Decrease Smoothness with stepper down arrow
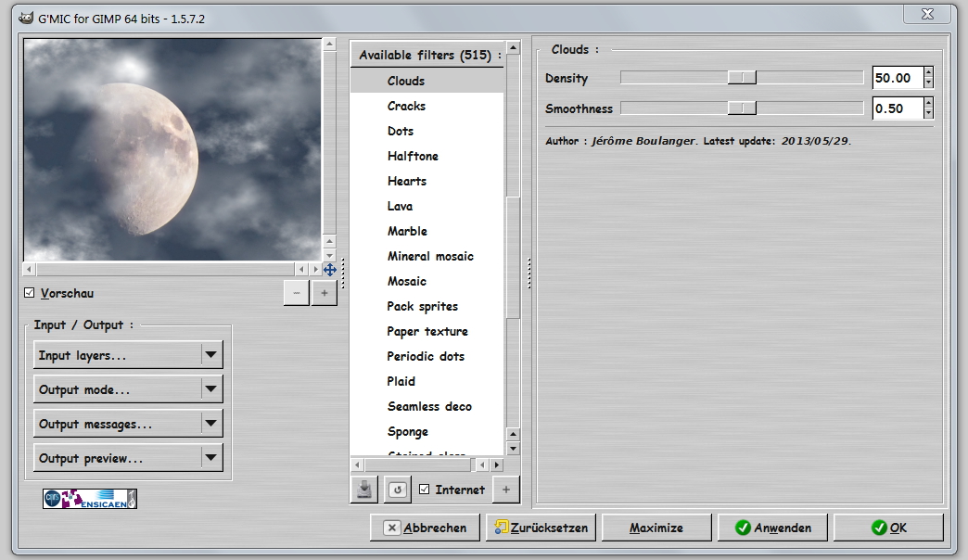The width and height of the screenshot is (968, 560). click(x=928, y=114)
